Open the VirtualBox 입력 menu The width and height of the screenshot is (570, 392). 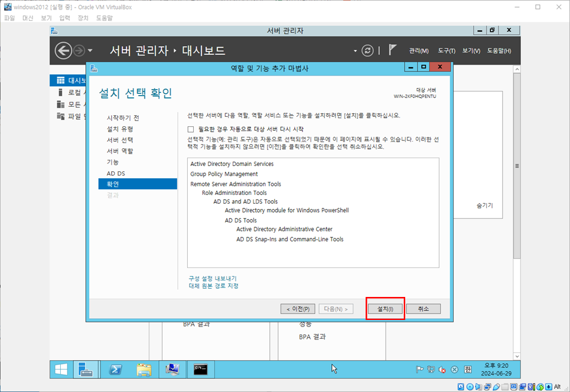click(x=64, y=18)
